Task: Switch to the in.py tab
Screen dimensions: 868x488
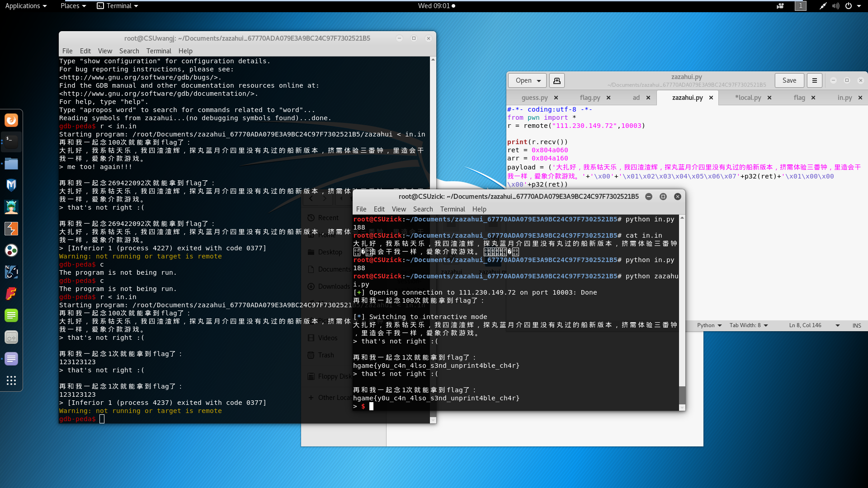Action: coord(844,98)
